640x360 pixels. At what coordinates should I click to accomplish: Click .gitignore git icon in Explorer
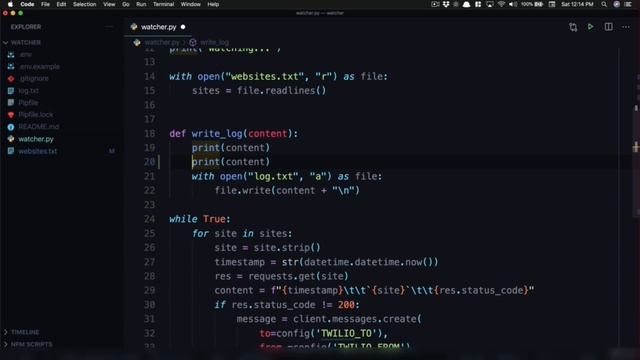pos(11,78)
